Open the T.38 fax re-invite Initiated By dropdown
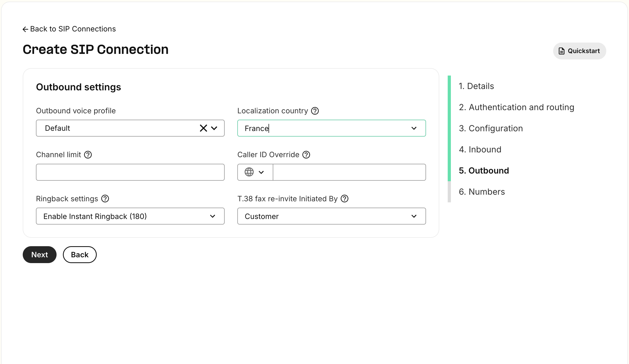629x364 pixels. pyautogui.click(x=414, y=216)
